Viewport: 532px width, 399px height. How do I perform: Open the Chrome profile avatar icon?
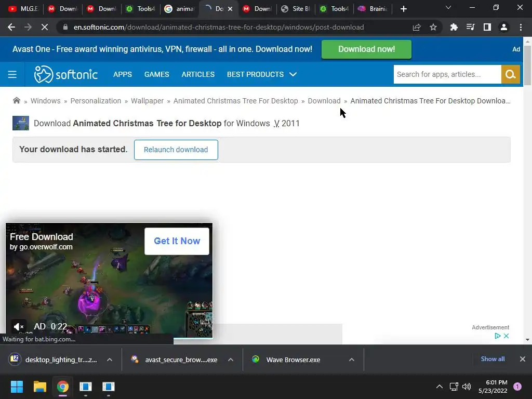(504, 27)
